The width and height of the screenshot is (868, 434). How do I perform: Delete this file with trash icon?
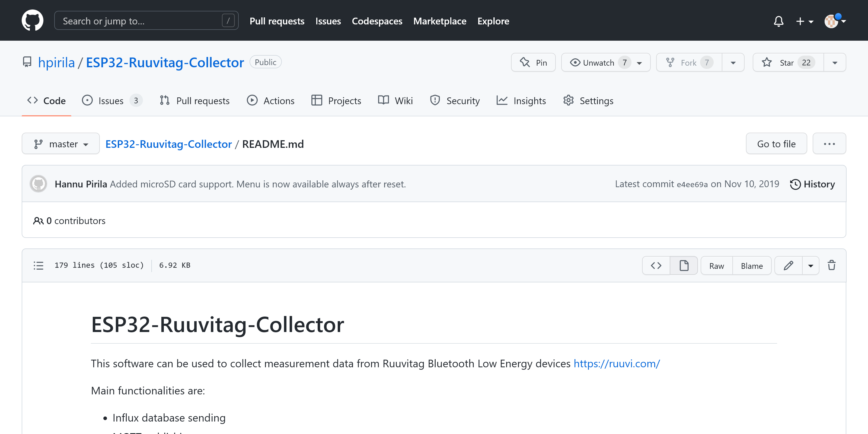coord(831,266)
